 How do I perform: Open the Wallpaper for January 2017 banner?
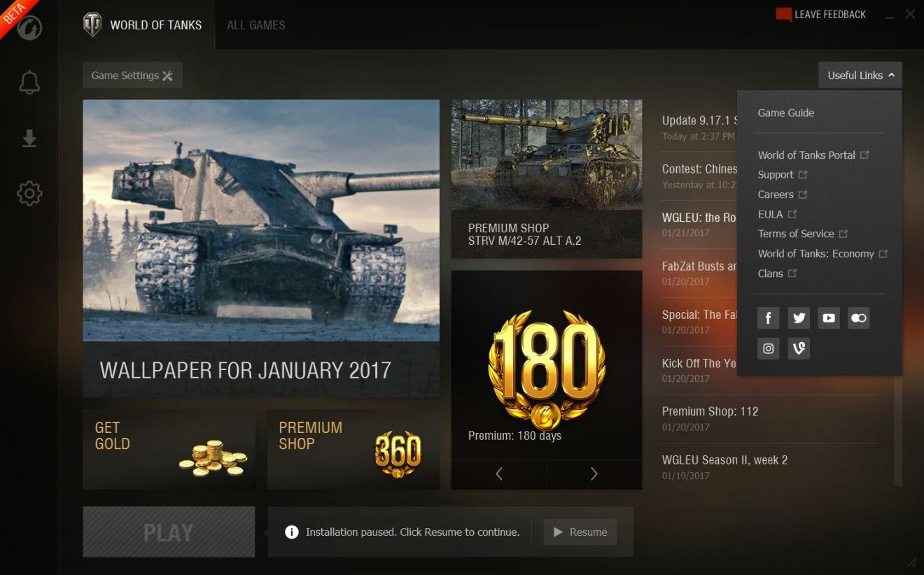coord(261,248)
